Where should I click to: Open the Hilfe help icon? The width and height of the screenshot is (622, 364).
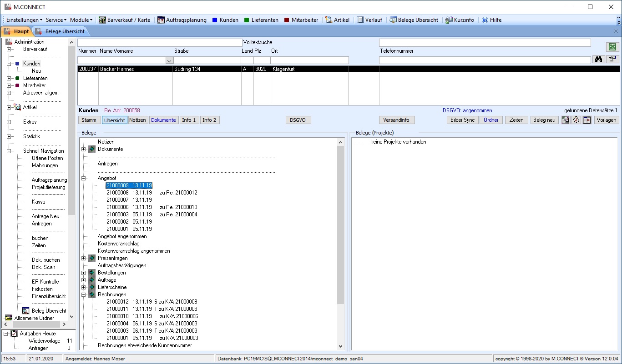point(485,20)
